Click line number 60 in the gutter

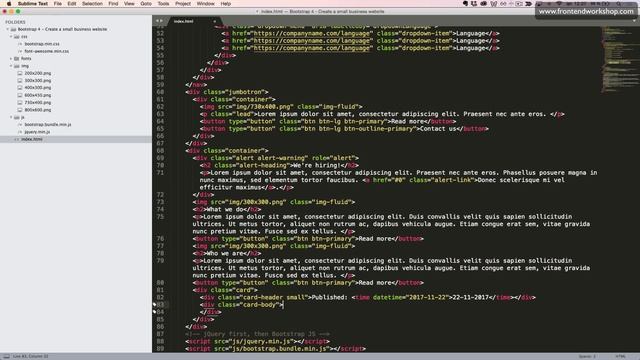(160, 92)
